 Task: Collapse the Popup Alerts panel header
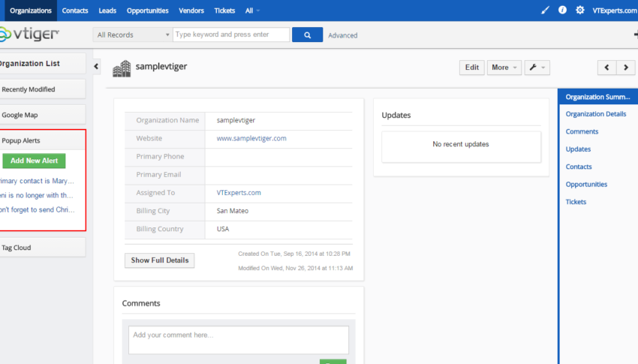[42, 140]
